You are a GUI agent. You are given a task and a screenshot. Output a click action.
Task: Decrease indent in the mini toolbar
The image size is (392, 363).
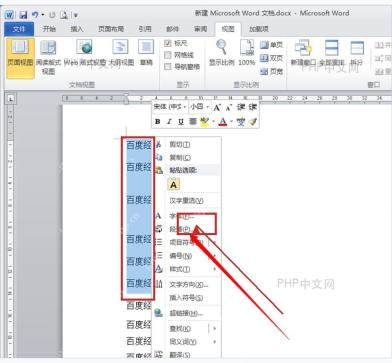(241, 107)
